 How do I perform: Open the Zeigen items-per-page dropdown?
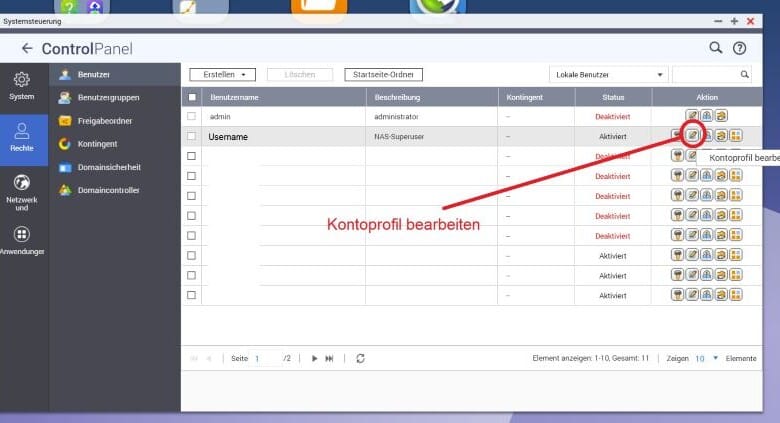705,358
